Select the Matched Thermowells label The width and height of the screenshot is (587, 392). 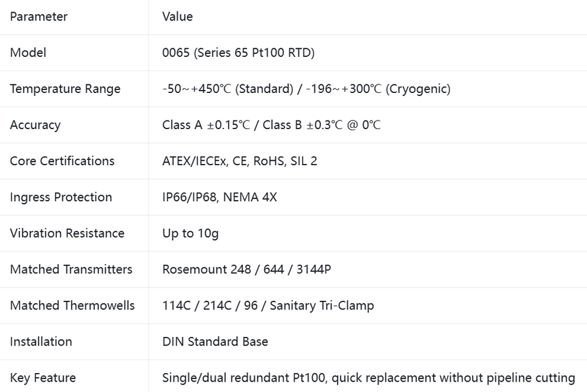pyautogui.click(x=72, y=306)
